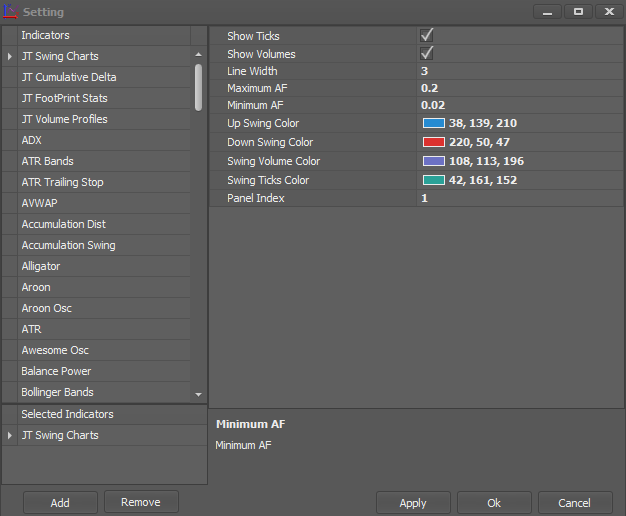Viewport: 626px width, 516px height.
Task: Expand JT Swing Charts under Selected Indicators
Action: coord(10,435)
